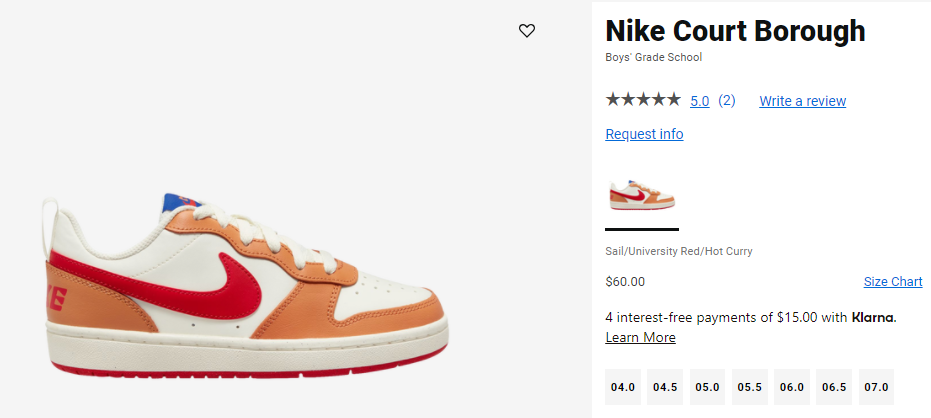
Task: Add shoe to favorites with heart icon
Action: point(527,31)
